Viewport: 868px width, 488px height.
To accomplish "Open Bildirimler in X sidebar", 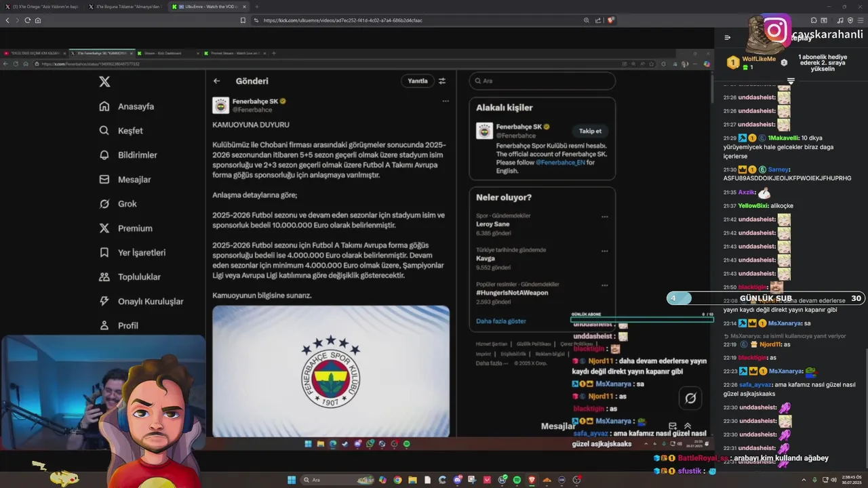I will 128,155.
